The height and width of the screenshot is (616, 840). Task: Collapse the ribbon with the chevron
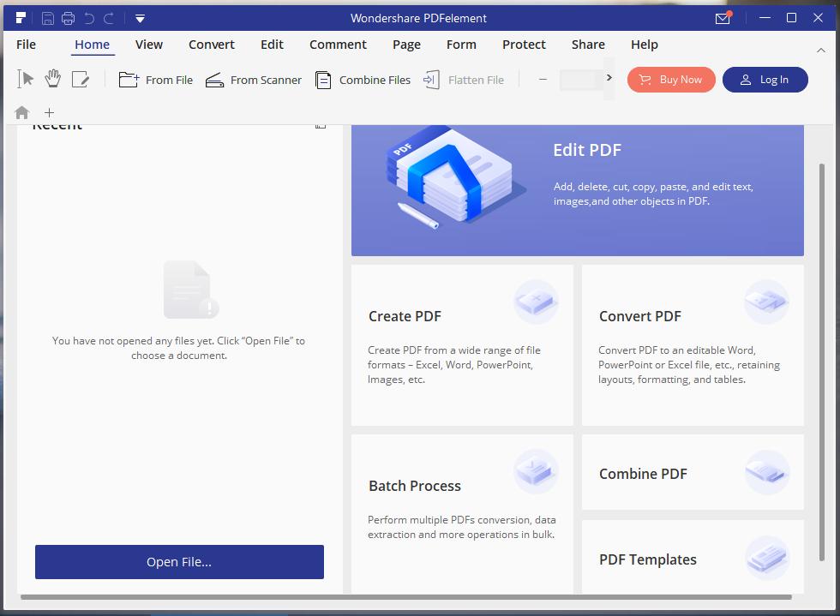tap(821, 50)
